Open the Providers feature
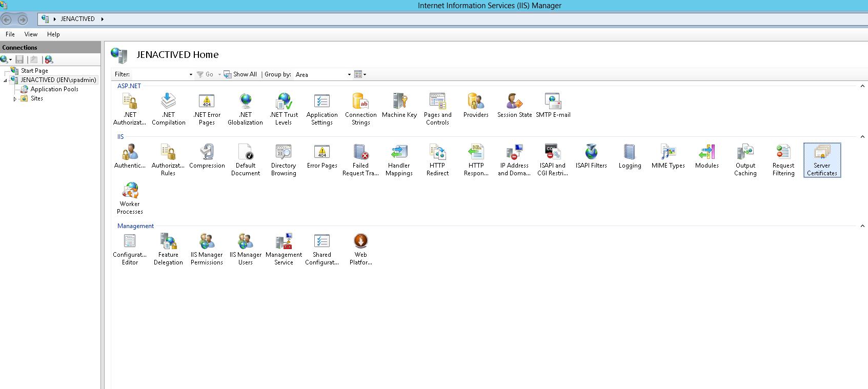Screen dimensions: 868x389 coord(476,105)
